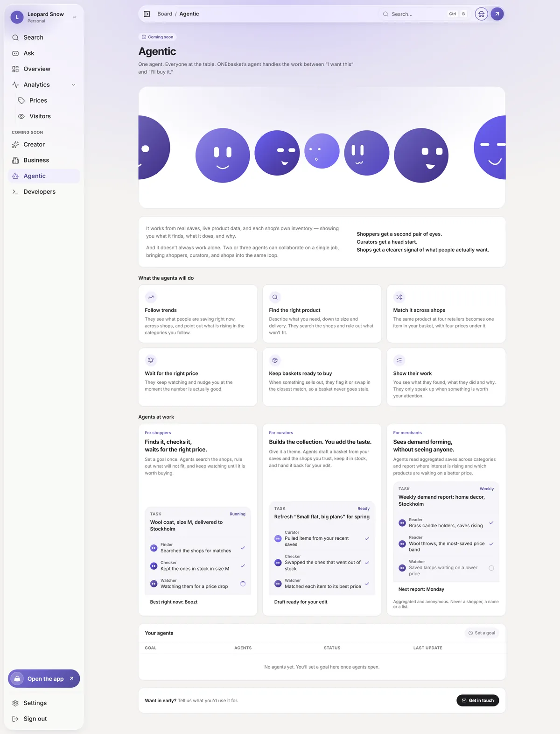Viewport: 560px width, 734px height.
Task: Open Developers page in sidebar
Action: click(x=44, y=192)
